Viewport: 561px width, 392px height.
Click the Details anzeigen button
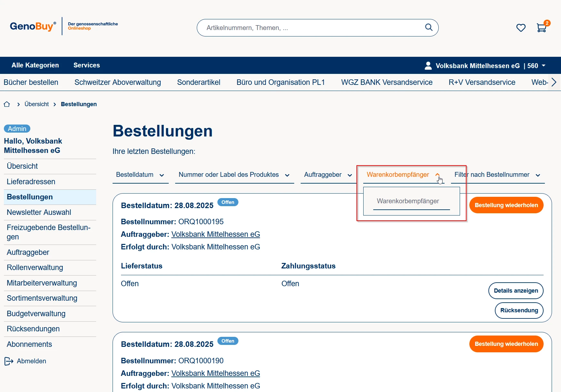tap(516, 291)
